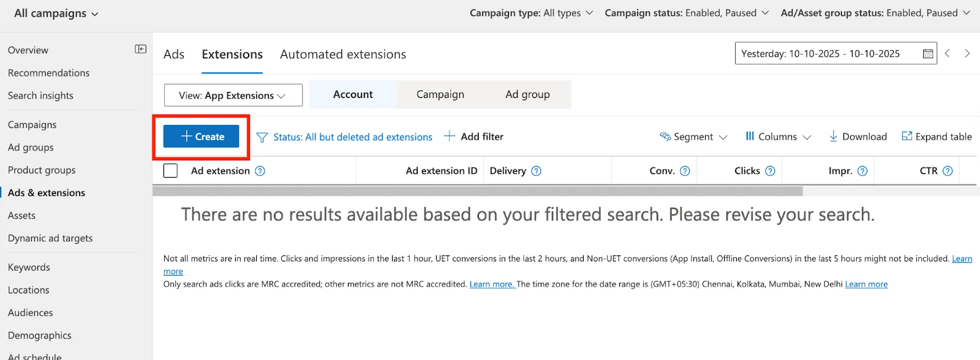Open Learn more link about MRC accreditation

(x=492, y=284)
